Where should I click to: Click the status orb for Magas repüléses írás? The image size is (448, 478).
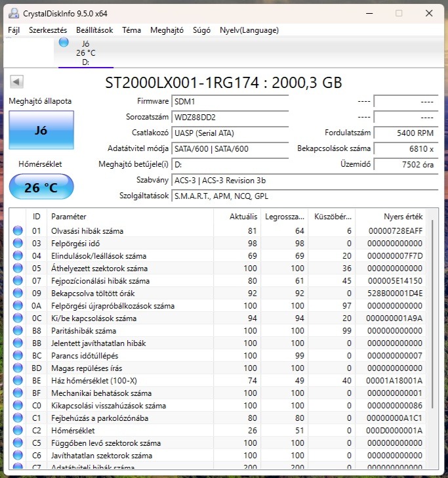(18, 368)
